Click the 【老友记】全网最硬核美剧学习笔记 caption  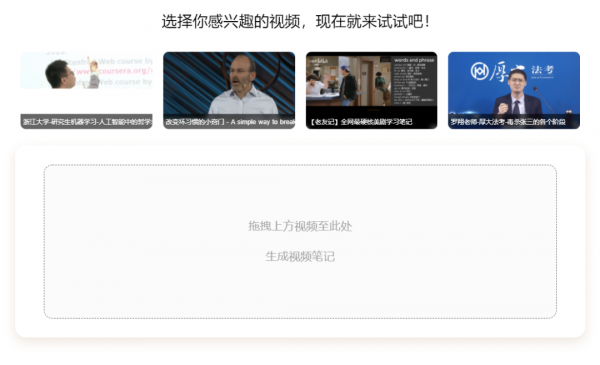(x=361, y=122)
